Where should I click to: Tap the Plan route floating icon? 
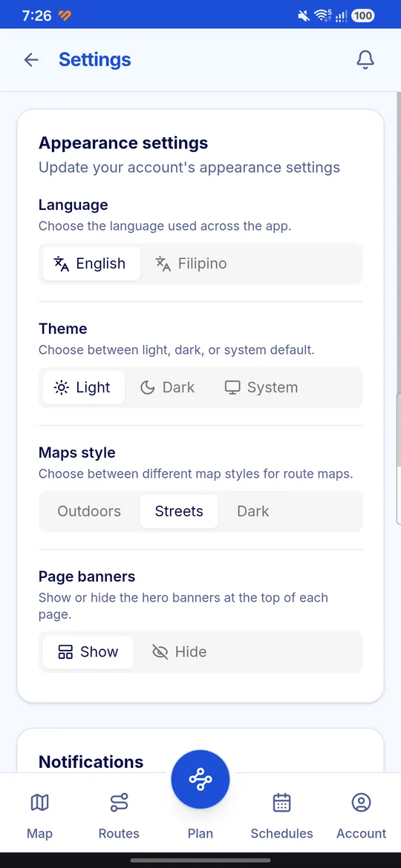tap(200, 779)
